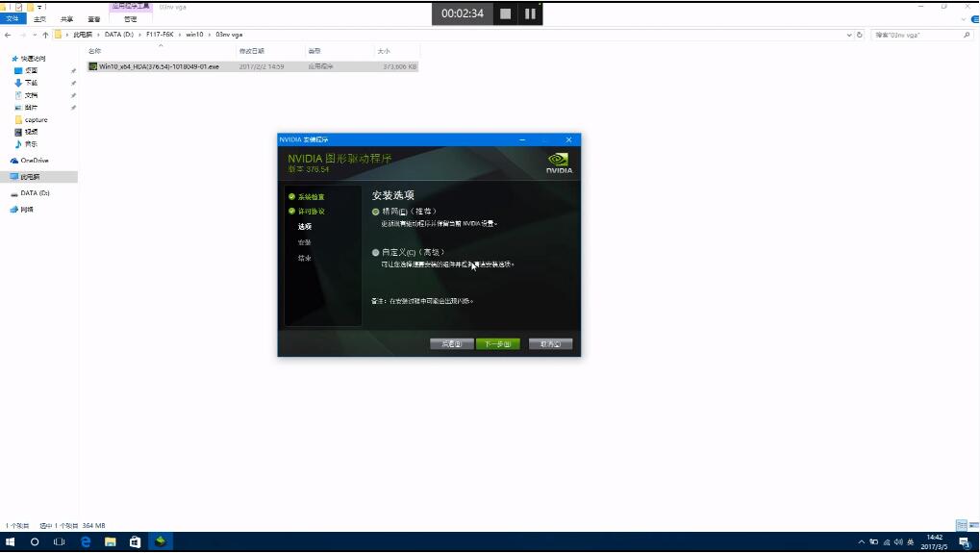The height and width of the screenshot is (553, 980).
Task: Open the address bar history dropdown
Action: tap(849, 36)
